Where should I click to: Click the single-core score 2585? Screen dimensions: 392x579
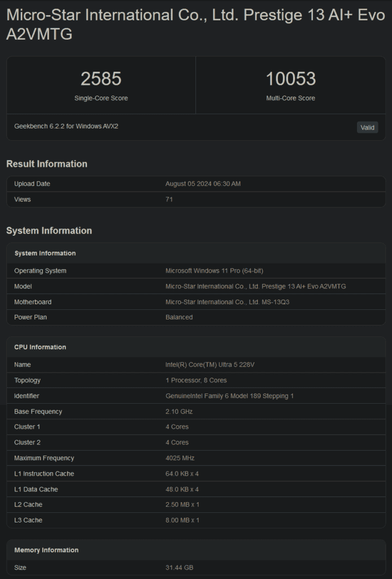tap(101, 79)
